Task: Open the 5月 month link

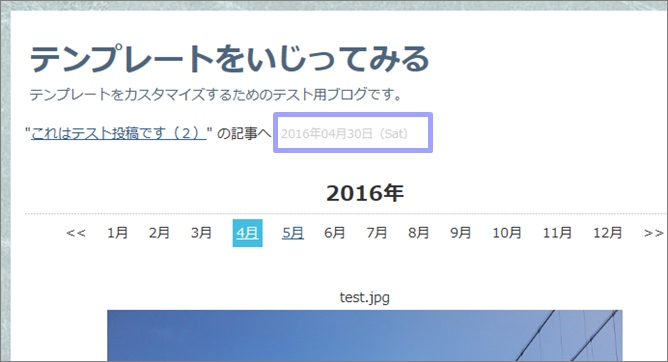Action: [293, 233]
